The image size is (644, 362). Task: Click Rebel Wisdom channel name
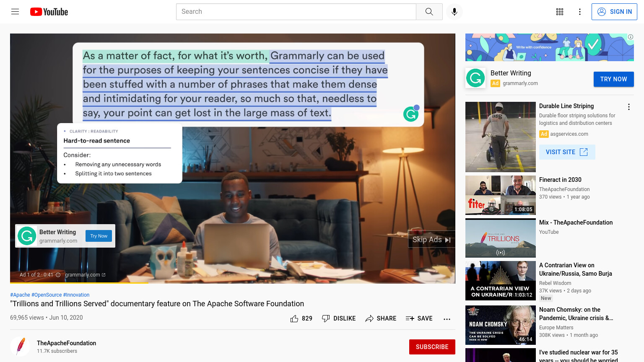555,283
